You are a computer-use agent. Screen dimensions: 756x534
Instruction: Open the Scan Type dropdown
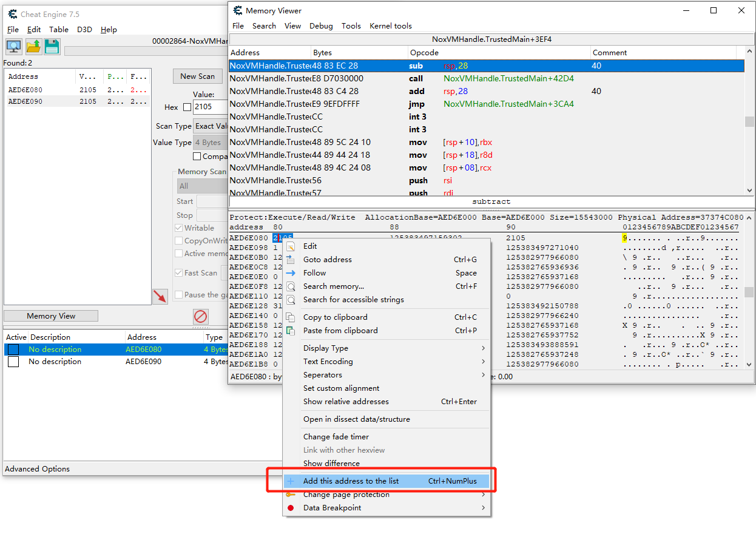(209, 126)
